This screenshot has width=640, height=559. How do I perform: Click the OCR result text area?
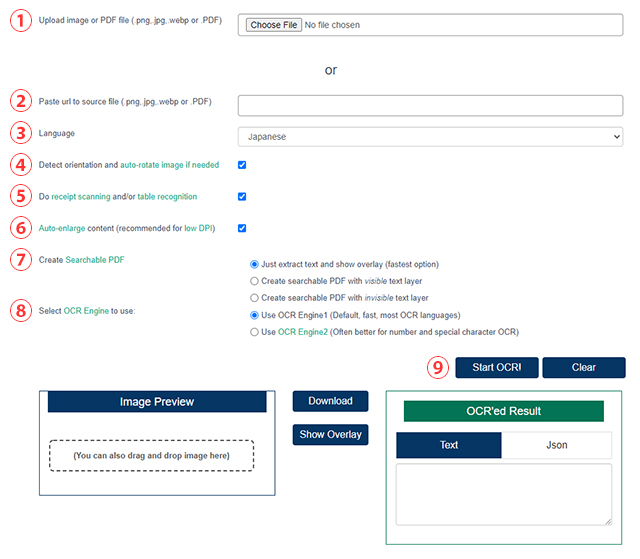504,495
